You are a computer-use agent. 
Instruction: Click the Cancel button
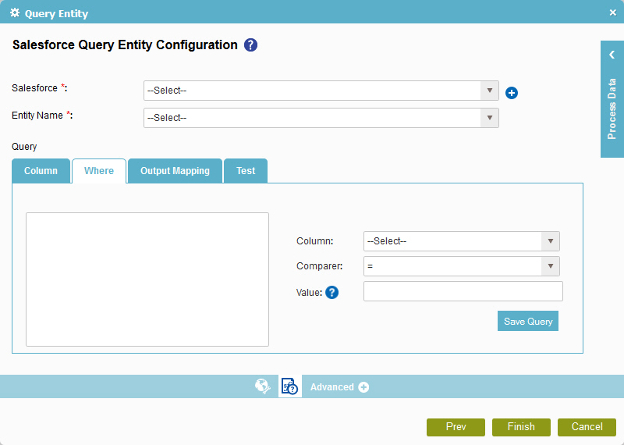coord(587,427)
